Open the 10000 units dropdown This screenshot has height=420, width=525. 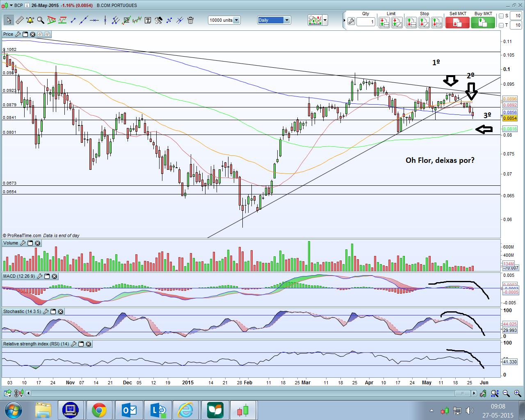click(236, 20)
